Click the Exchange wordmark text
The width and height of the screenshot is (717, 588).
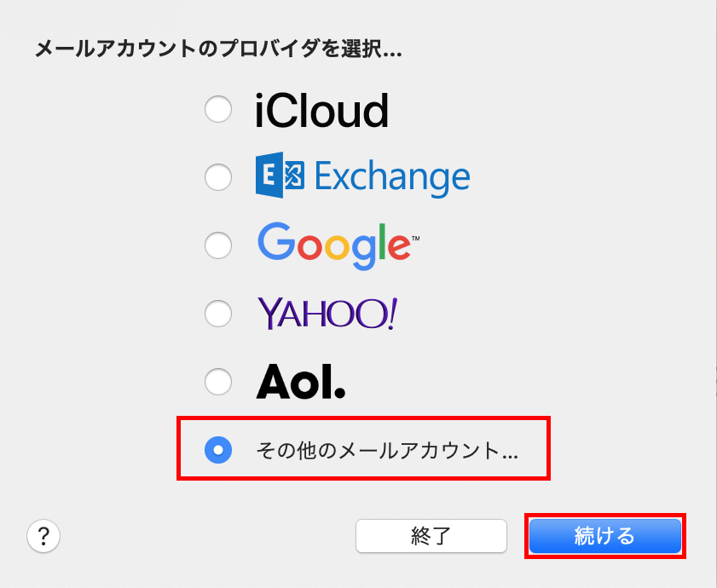click(392, 177)
